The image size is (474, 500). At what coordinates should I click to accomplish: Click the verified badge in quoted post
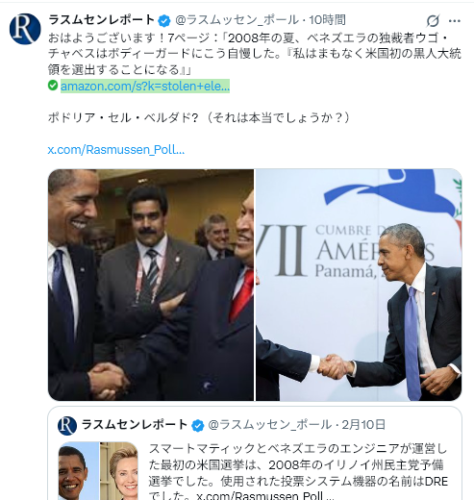[x=197, y=425]
